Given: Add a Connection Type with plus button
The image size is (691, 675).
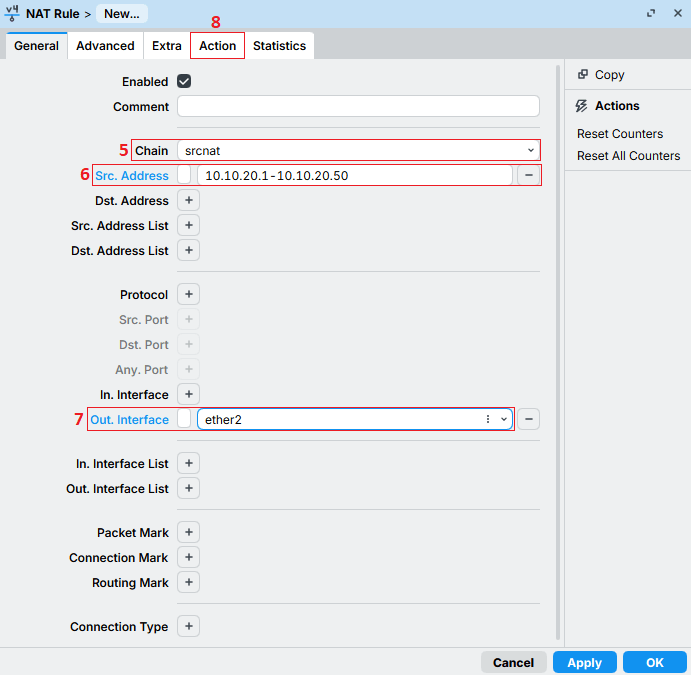Looking at the screenshot, I should 189,626.
